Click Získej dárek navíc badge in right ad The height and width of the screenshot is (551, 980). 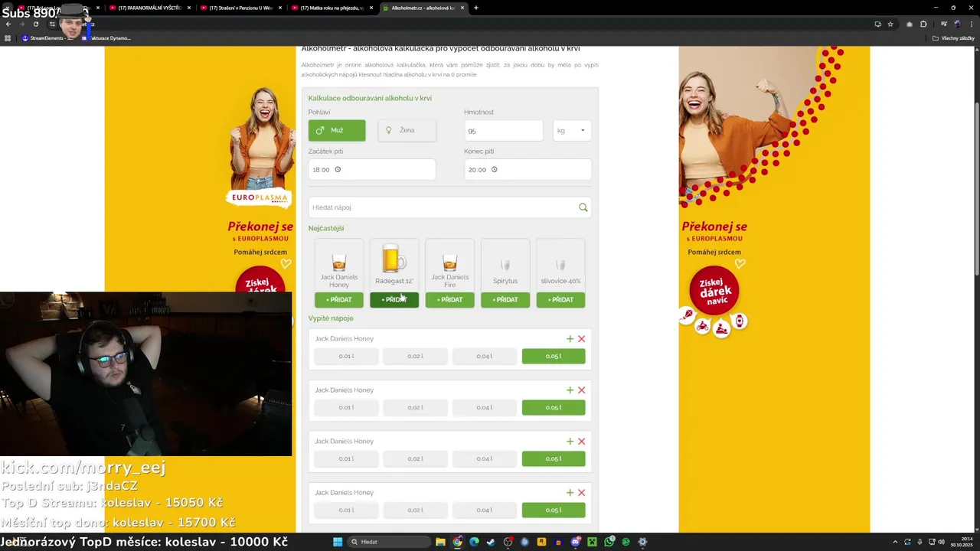point(714,292)
